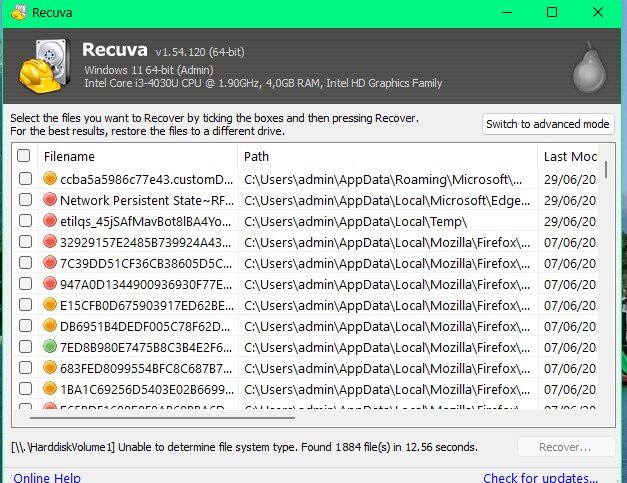627x483 pixels.
Task: Click status text Found 1884 file(s)
Action: (x=345, y=447)
